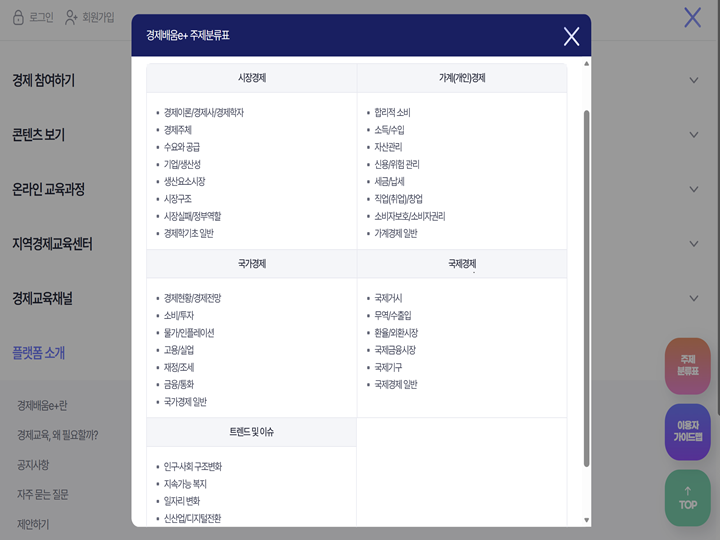Viewport: 720px width, 540px height.
Task: Click the TOP arrow button
Action: pyautogui.click(x=687, y=497)
